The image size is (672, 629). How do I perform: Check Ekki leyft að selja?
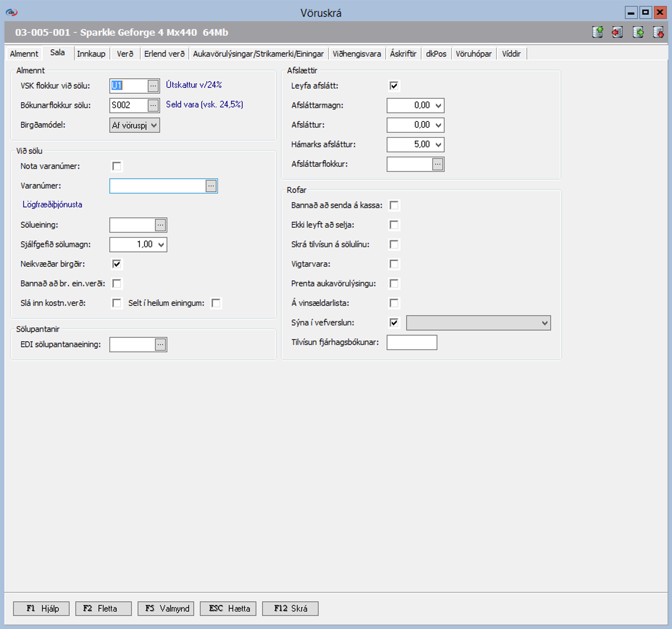(x=394, y=225)
